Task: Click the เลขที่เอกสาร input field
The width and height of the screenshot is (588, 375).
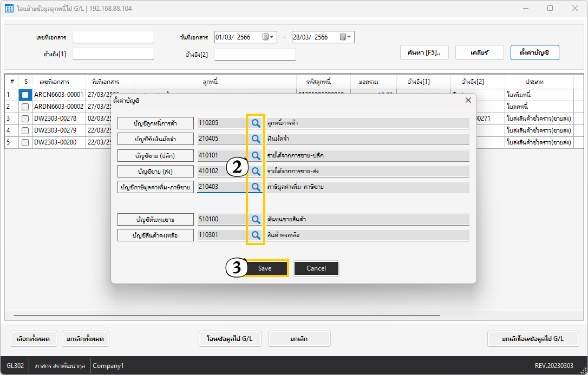Action: point(113,37)
